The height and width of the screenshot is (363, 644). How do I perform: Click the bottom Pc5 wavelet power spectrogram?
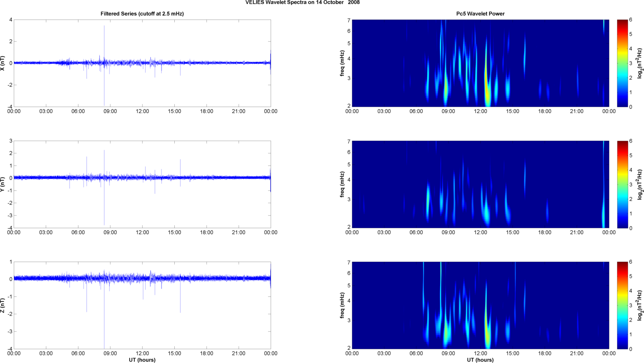[x=480, y=305]
